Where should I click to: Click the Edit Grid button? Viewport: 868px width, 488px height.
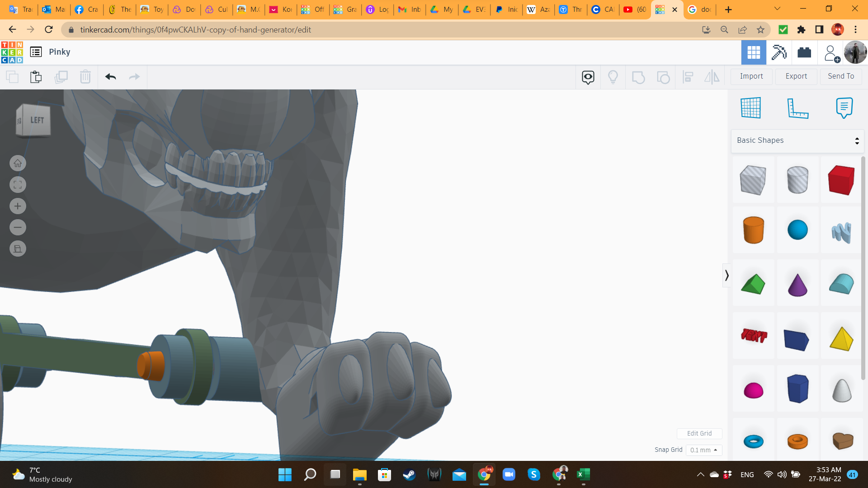tap(699, 433)
